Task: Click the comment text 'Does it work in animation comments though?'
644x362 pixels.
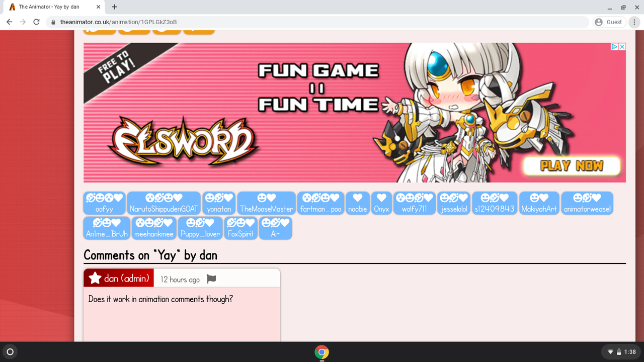Action: click(x=160, y=299)
